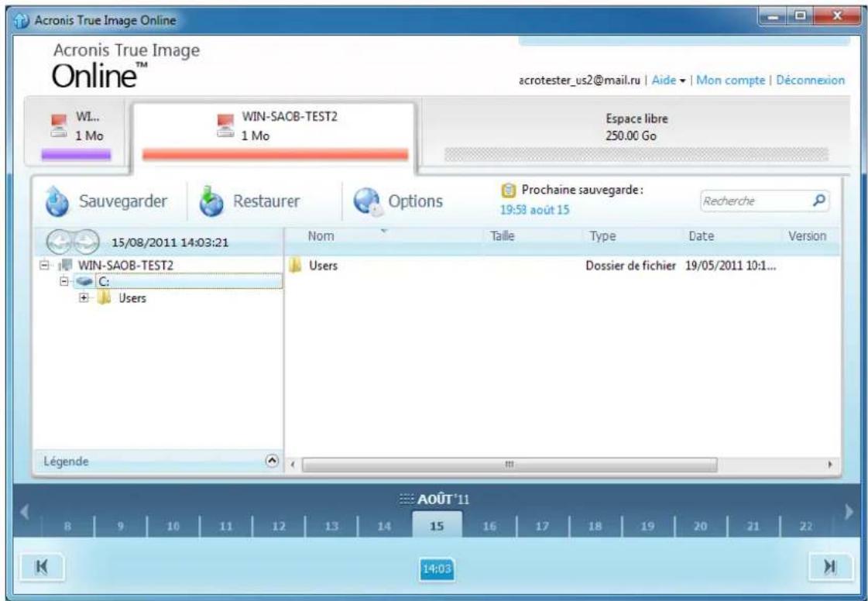Click the AOÛT'11 month label
The width and height of the screenshot is (868, 601).
tap(444, 500)
